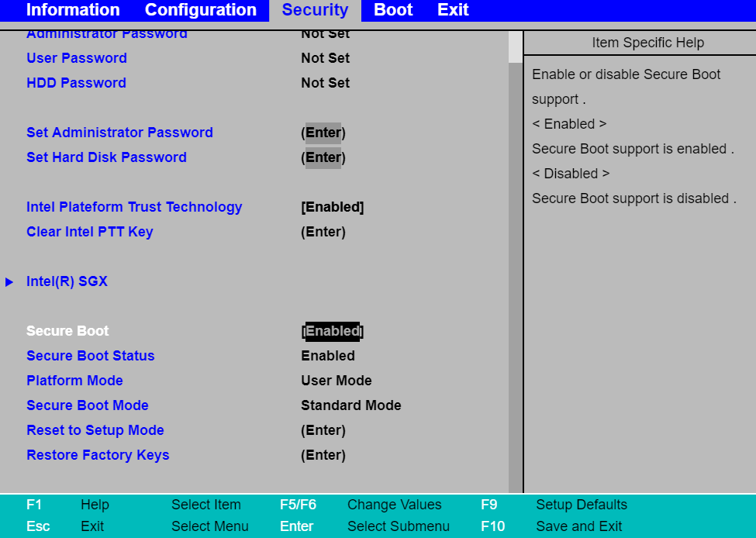Switch to the Boot tab
Viewport: 756px width, 538px height.
point(393,10)
